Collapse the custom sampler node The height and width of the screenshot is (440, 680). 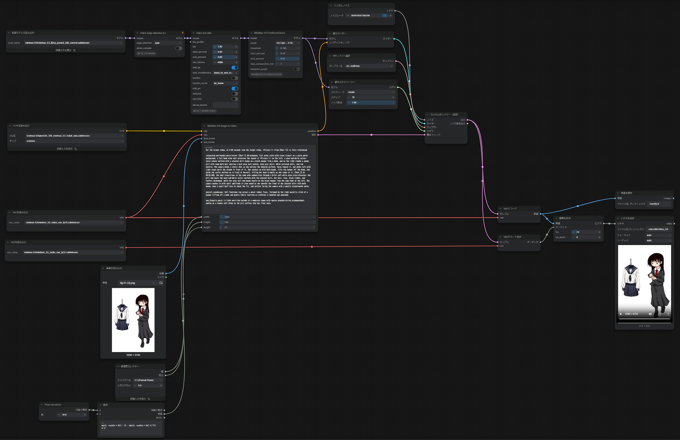(427, 115)
